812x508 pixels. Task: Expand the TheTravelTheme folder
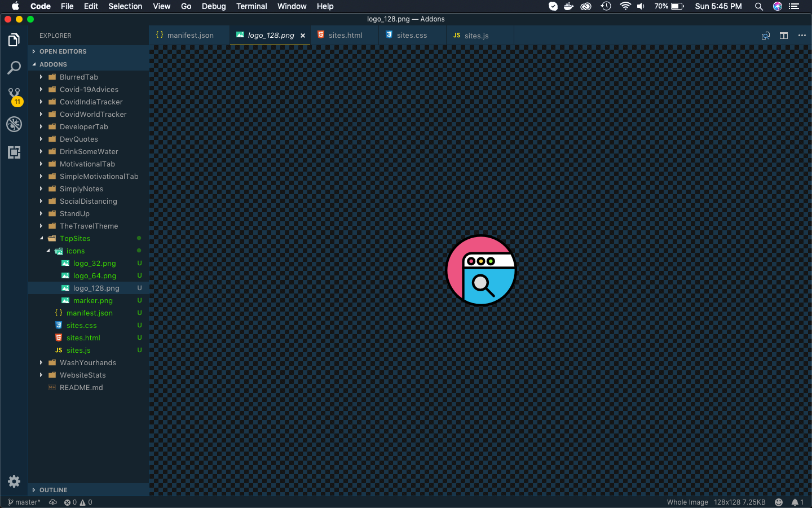(89, 226)
